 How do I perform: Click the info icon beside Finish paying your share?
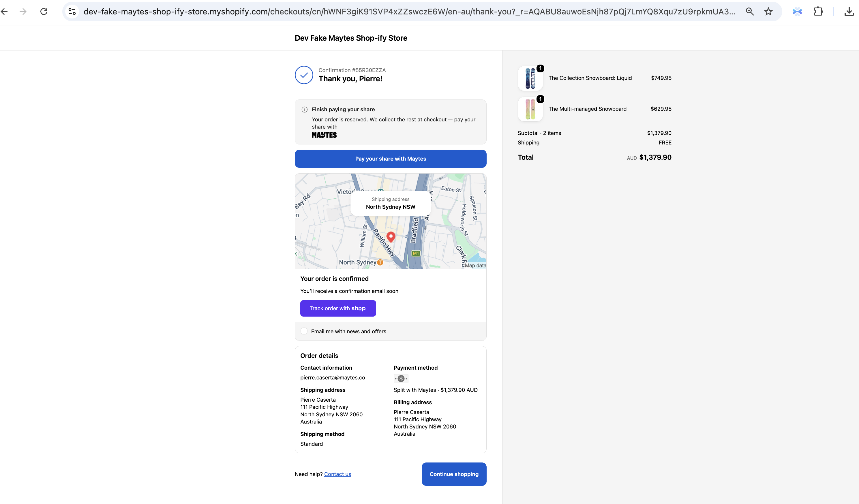tap(304, 109)
